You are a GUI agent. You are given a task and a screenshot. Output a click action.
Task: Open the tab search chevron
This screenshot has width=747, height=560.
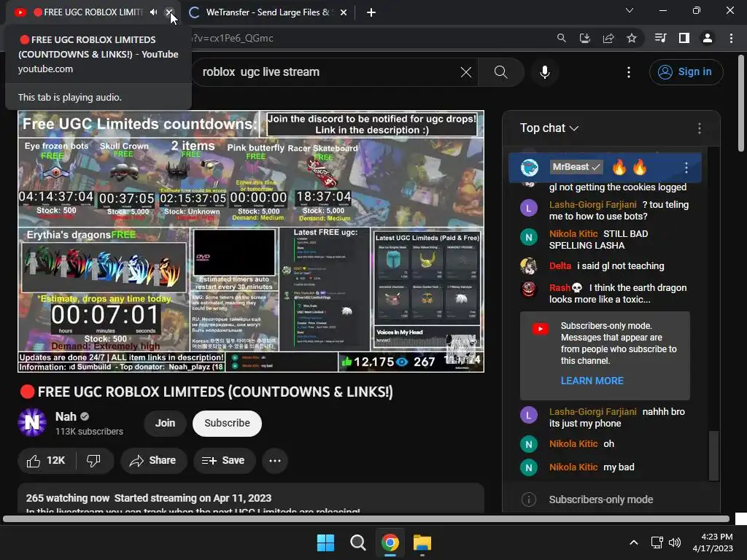(630, 10)
